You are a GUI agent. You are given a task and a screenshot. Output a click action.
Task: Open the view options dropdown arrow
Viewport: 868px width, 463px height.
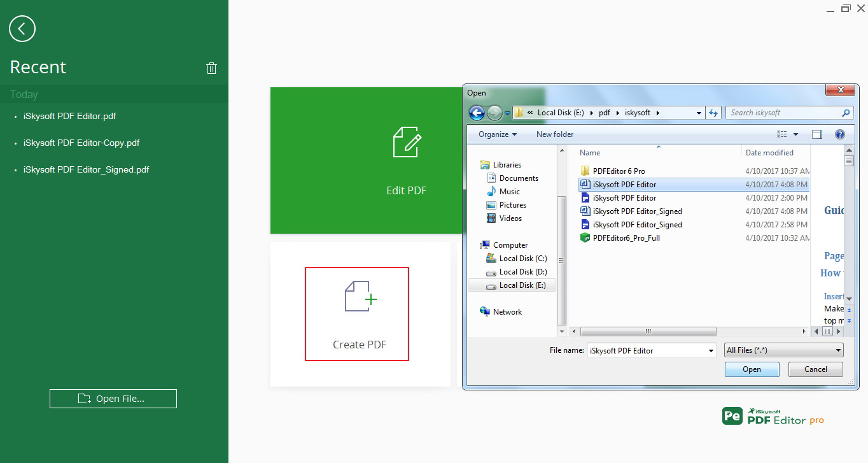(795, 134)
